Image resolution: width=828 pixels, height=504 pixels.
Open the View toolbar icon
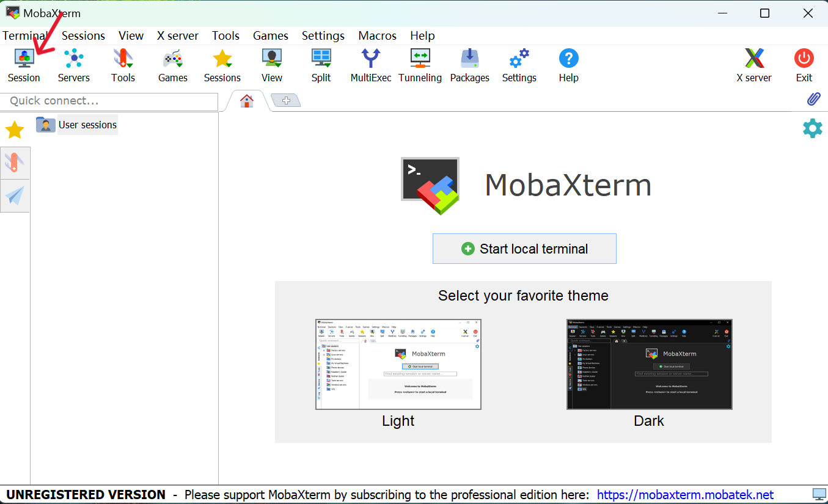coord(272,66)
